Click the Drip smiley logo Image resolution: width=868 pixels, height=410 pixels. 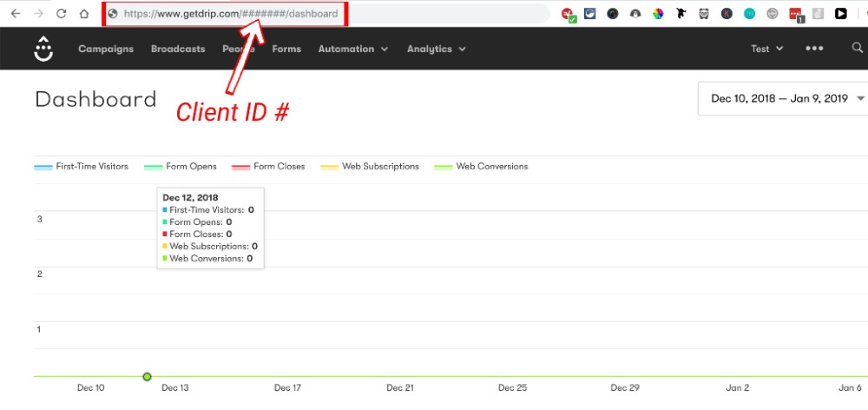[x=43, y=50]
